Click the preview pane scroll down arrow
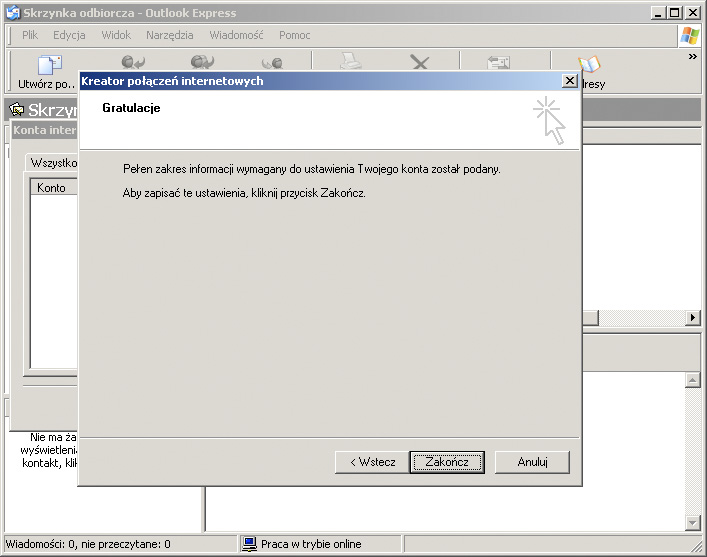Screen dimensions: 707x557 (x=692, y=523)
